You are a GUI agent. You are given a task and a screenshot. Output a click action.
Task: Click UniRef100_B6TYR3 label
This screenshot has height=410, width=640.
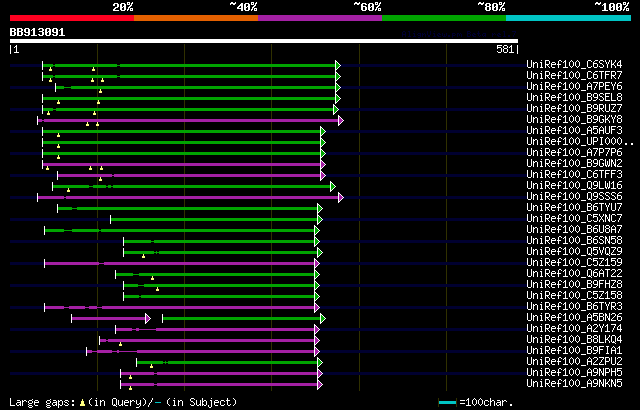coord(574,307)
